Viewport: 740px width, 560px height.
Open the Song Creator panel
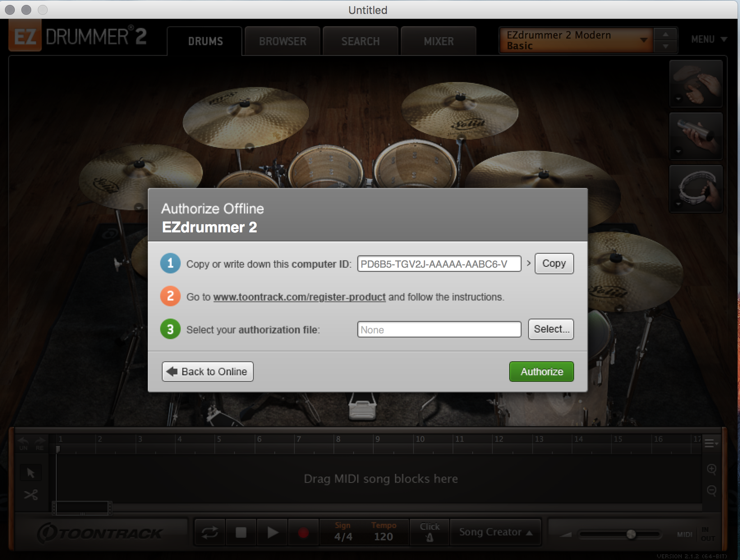pos(496,532)
